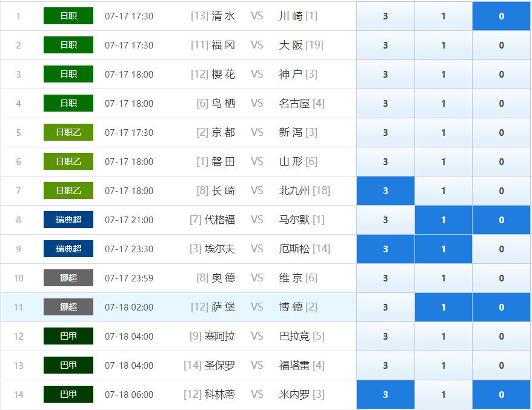Select result 0 for 圣保罗 vs 福塔雷
This screenshot has width=532, height=410.
[x=501, y=366]
